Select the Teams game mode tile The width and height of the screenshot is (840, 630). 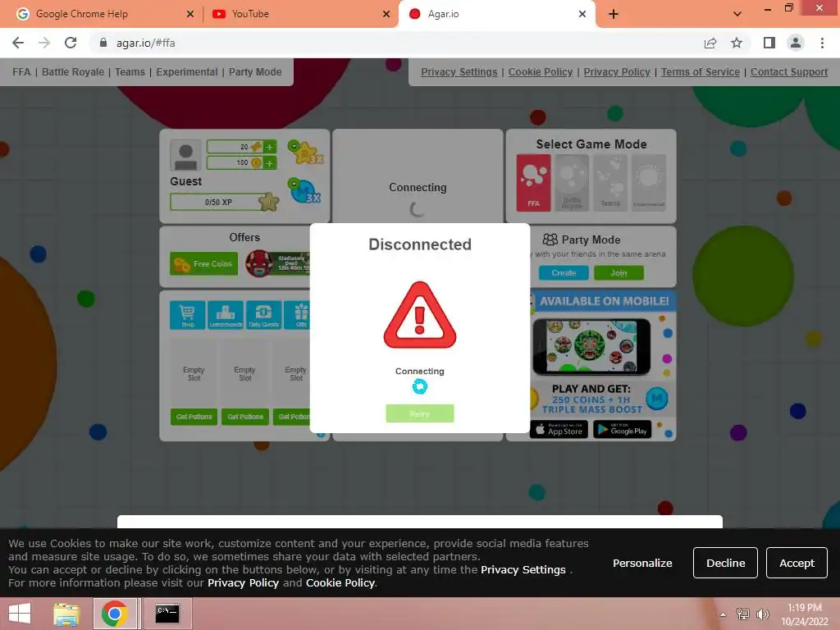[x=610, y=183]
